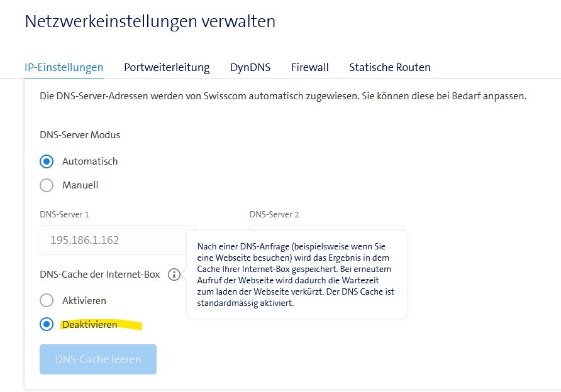Screen dimensions: 561x392
Task: Choose Deaktivieren for the DNS cache
Action: (46, 324)
